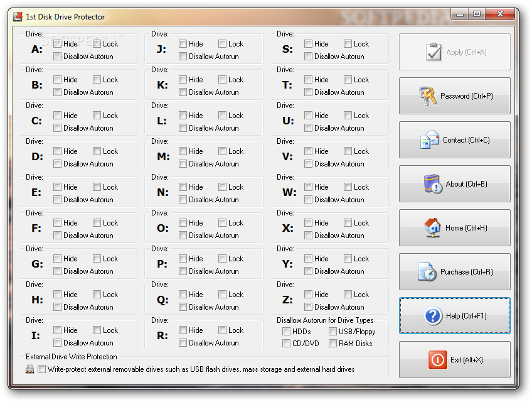Screen dimensions: 532x402
Task: Click the '1st Disk Drive Protector' title text
Action: (x=65, y=17)
